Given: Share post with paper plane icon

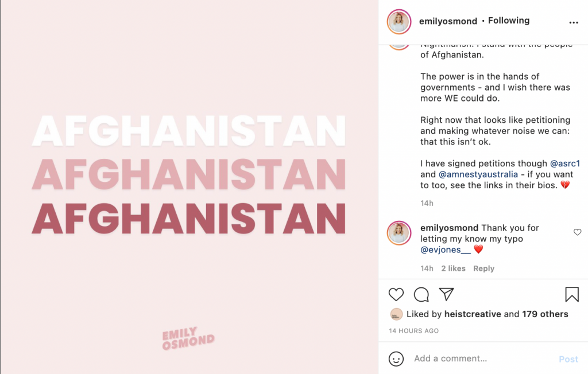Looking at the screenshot, I should (446, 294).
